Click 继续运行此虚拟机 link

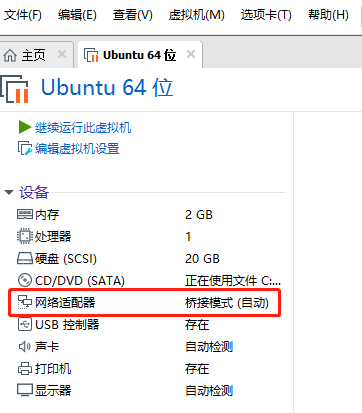pos(83,128)
